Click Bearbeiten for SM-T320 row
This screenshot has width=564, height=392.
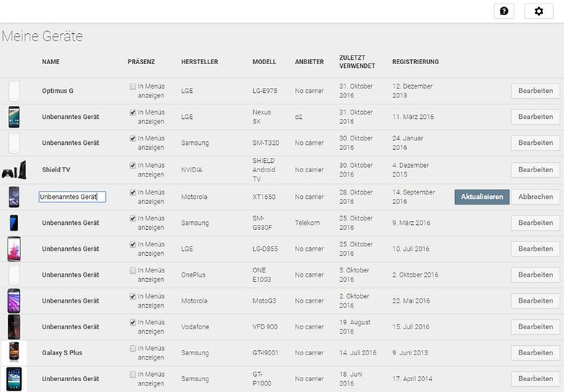click(536, 143)
